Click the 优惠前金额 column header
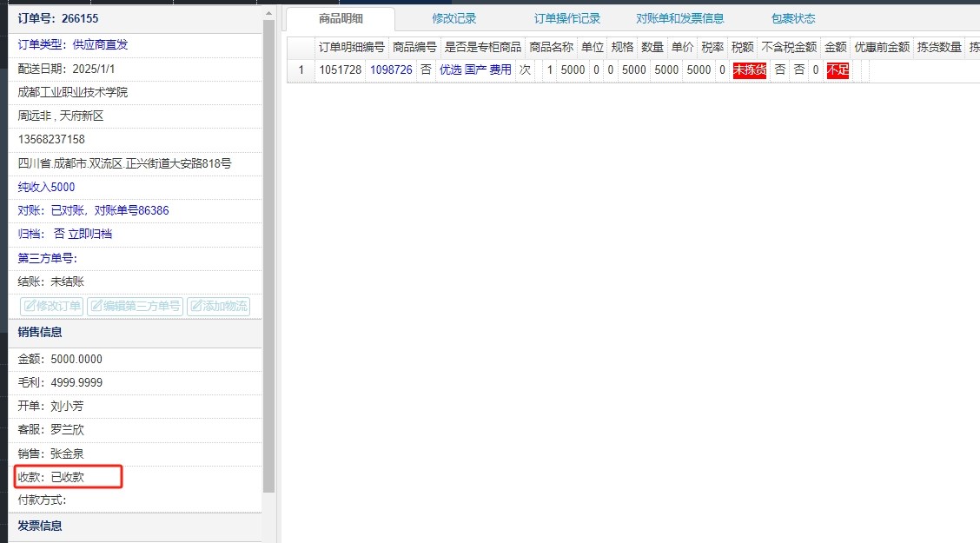This screenshot has width=980, height=543. tap(882, 47)
